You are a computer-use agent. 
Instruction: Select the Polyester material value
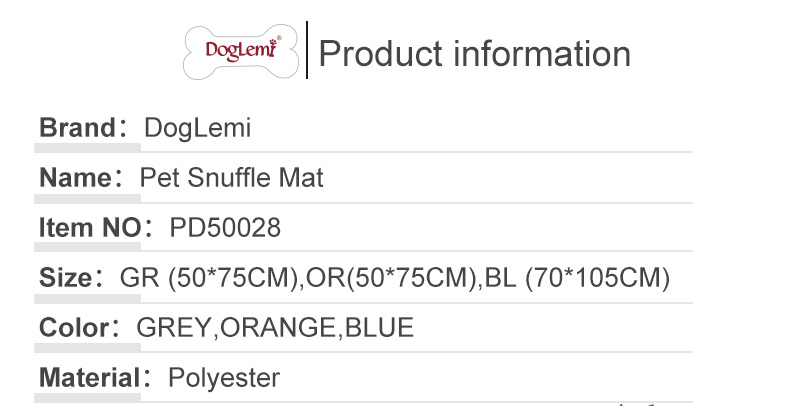(224, 378)
